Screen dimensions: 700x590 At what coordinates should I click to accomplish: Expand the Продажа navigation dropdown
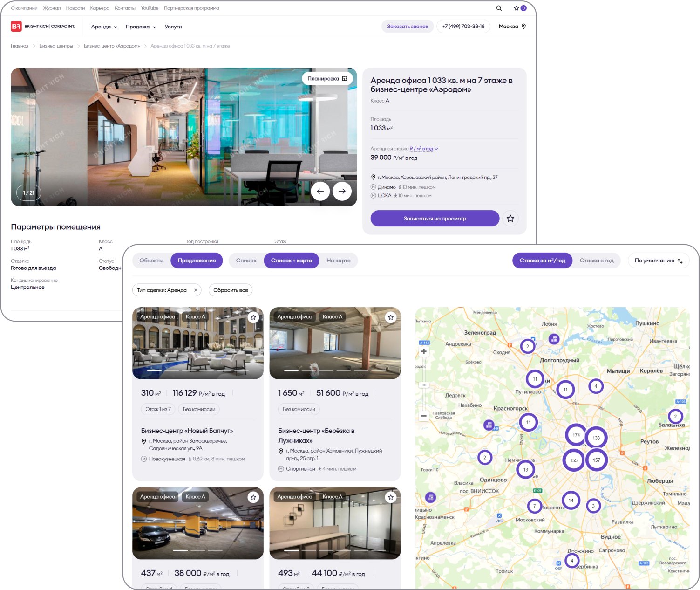pyautogui.click(x=141, y=27)
